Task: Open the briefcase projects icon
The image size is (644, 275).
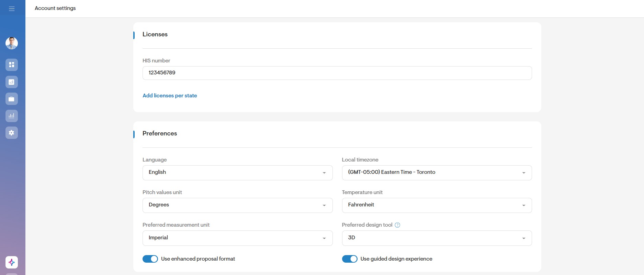Action: [x=12, y=99]
